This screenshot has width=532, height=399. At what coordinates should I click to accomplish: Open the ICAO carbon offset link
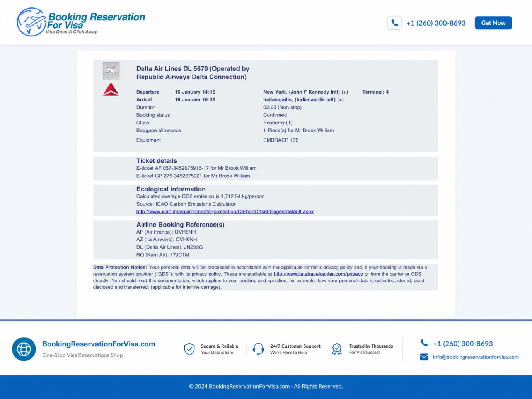225,211
